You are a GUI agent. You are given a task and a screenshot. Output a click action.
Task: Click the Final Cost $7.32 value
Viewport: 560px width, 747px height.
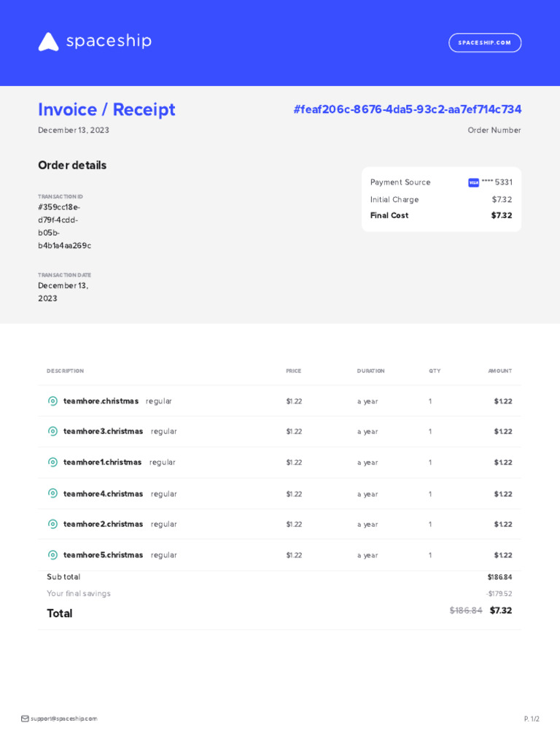pos(502,215)
